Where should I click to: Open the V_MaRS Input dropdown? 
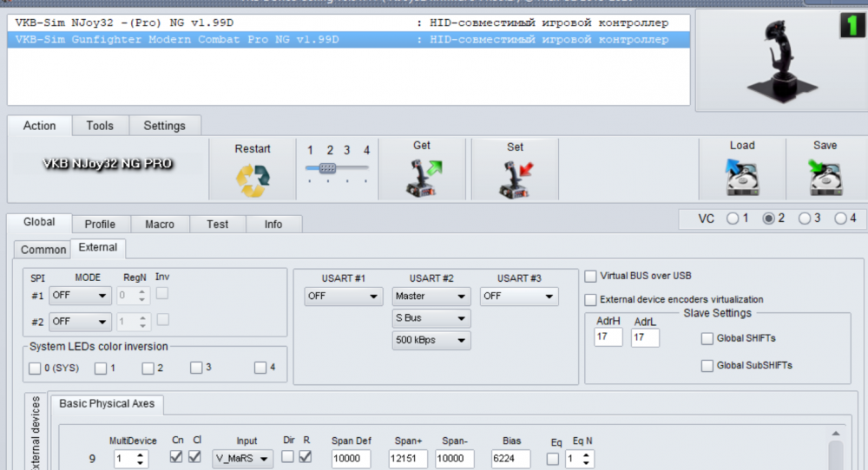pos(242,459)
